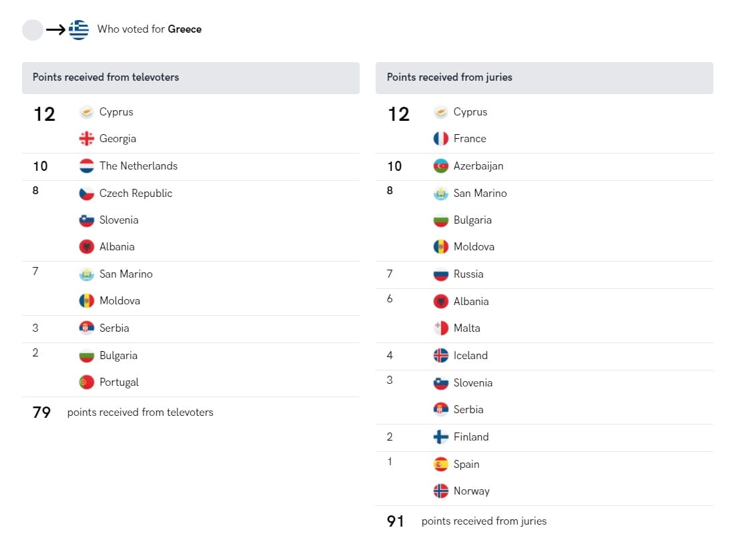Open the Spain country link

[466, 465]
